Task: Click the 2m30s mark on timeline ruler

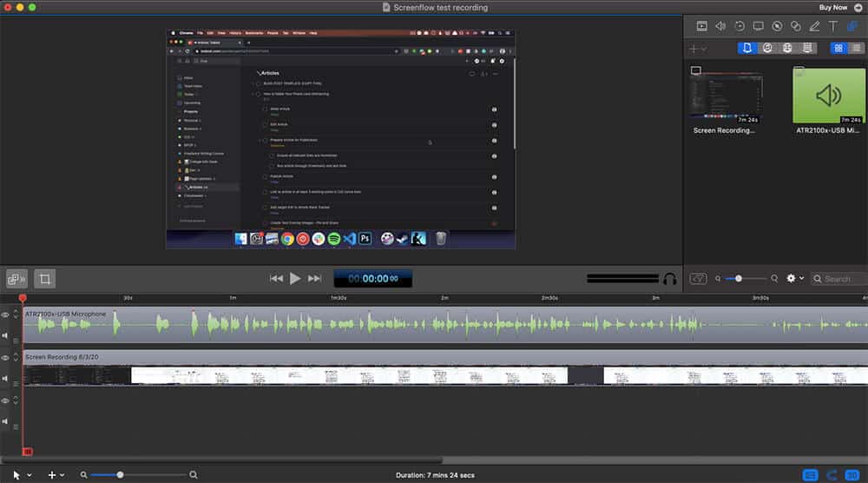Action: tap(549, 298)
